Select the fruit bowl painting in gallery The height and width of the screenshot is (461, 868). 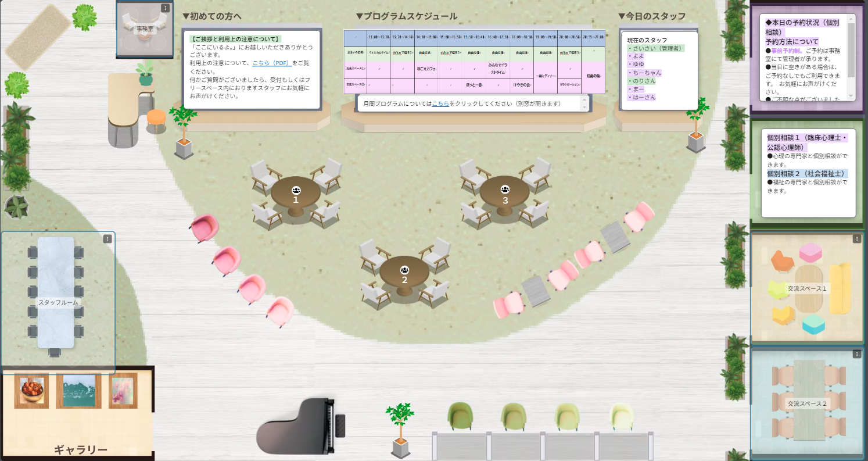click(31, 390)
